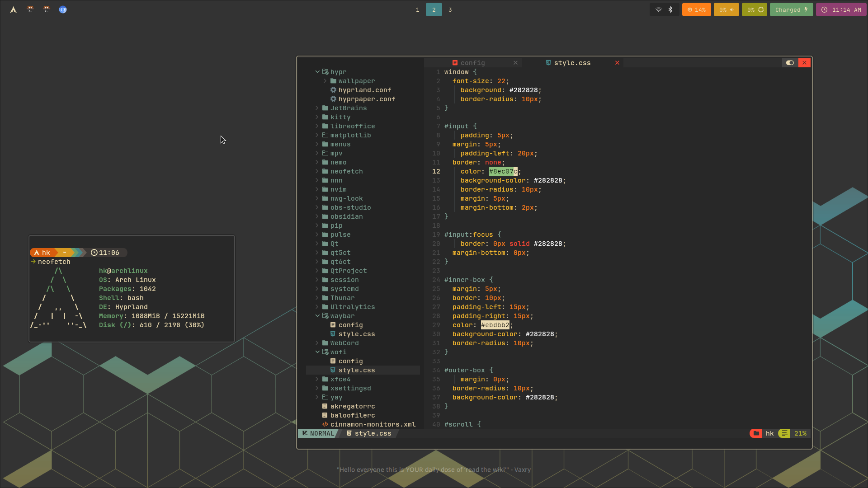Click the volume 0% speaker module
This screenshot has height=488, width=868.
[x=726, y=9]
